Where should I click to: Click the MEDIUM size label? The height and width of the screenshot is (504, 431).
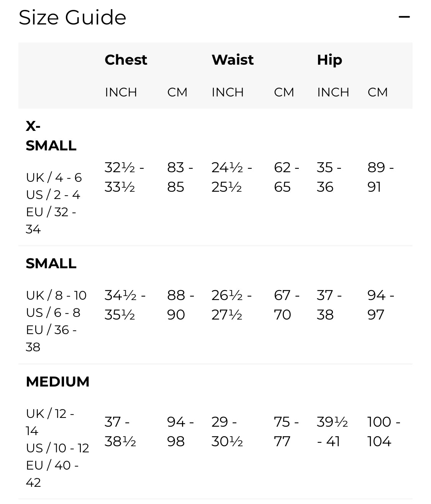tap(57, 382)
